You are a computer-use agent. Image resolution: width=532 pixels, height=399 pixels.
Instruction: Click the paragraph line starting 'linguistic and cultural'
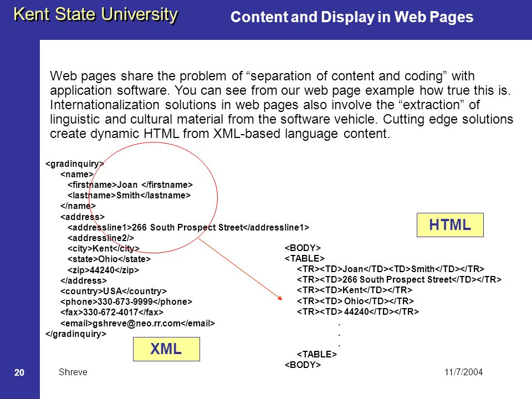tap(282, 120)
